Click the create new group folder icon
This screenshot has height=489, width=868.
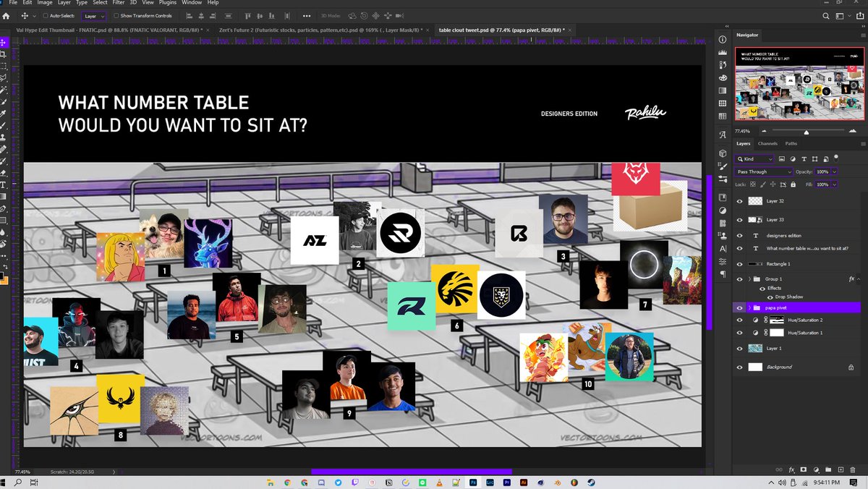pyautogui.click(x=827, y=469)
